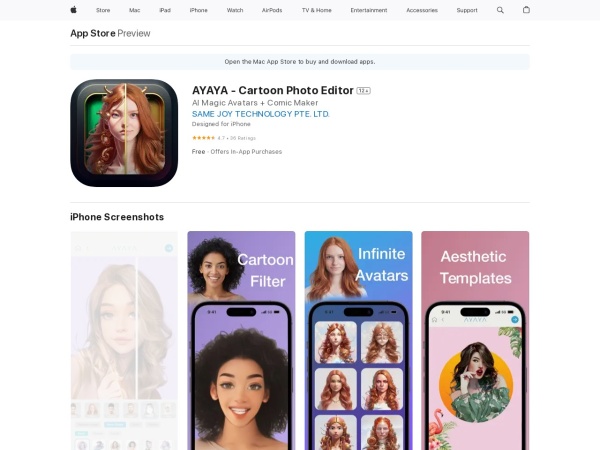Click the App Store heading link

(x=92, y=33)
